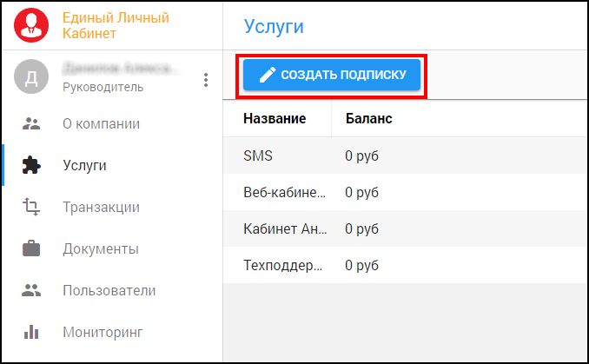Viewport: 589px width, 364px height.
Task: Open the Документы section
Action: [100, 248]
